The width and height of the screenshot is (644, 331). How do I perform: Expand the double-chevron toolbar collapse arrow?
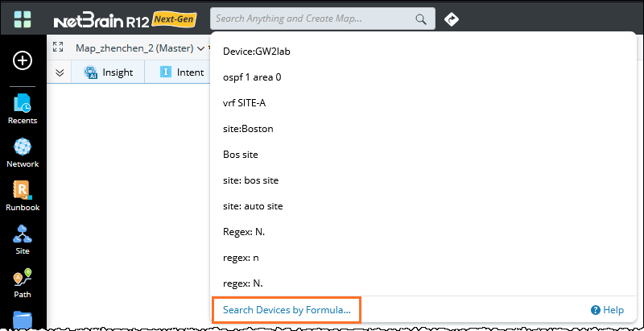(x=60, y=72)
